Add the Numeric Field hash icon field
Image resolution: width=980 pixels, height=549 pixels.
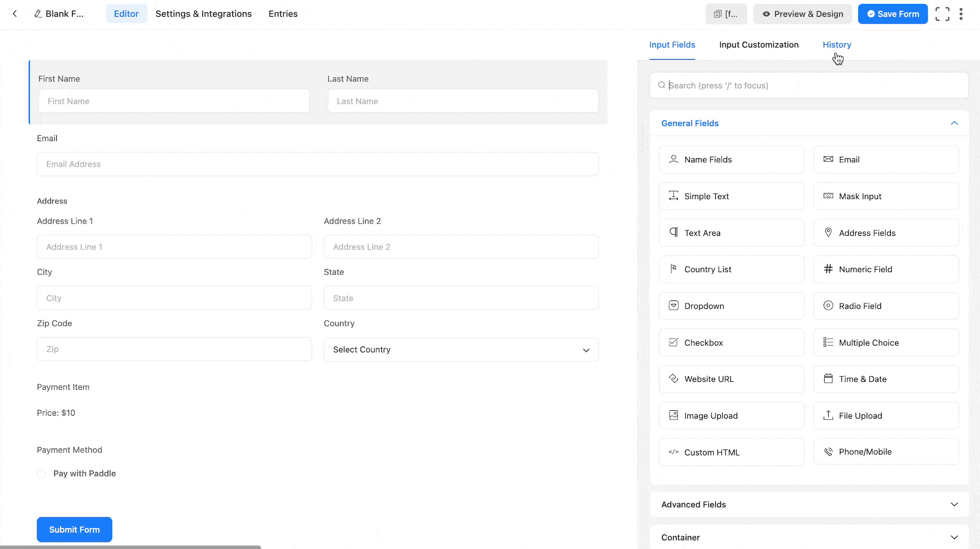point(885,269)
